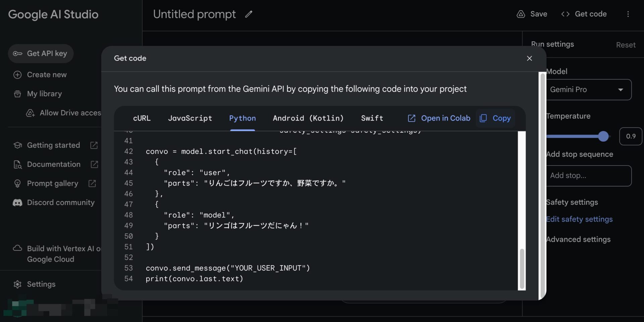Viewport: 644px width, 322px height.
Task: Switch to the cURL tab
Action: [x=142, y=118]
